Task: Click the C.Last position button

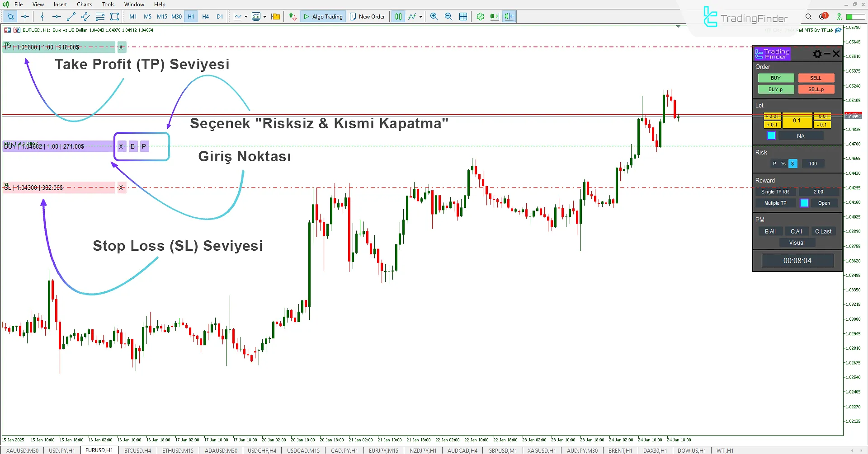Action: click(823, 231)
